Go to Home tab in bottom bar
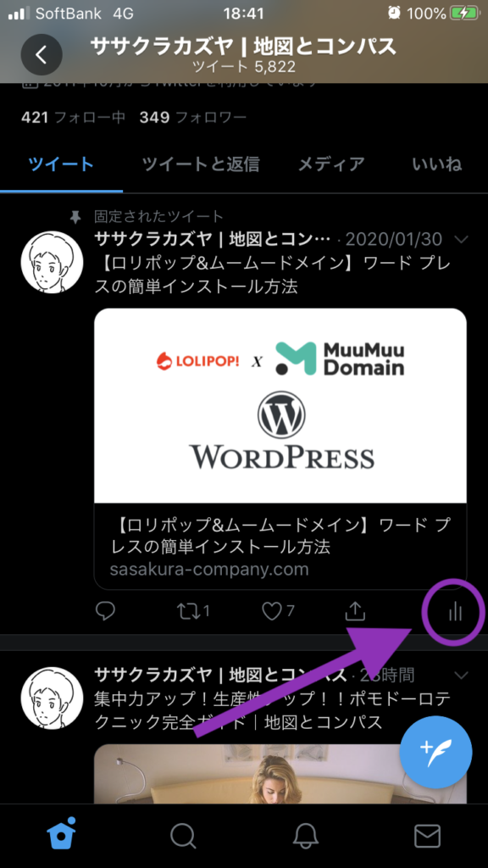 pyautogui.click(x=61, y=835)
